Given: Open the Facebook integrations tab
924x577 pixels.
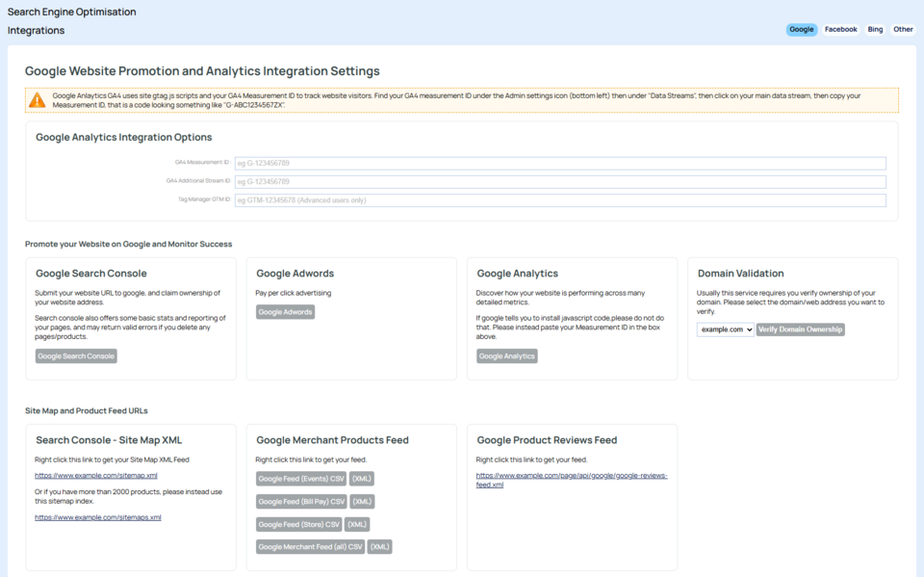Looking at the screenshot, I should (x=841, y=30).
